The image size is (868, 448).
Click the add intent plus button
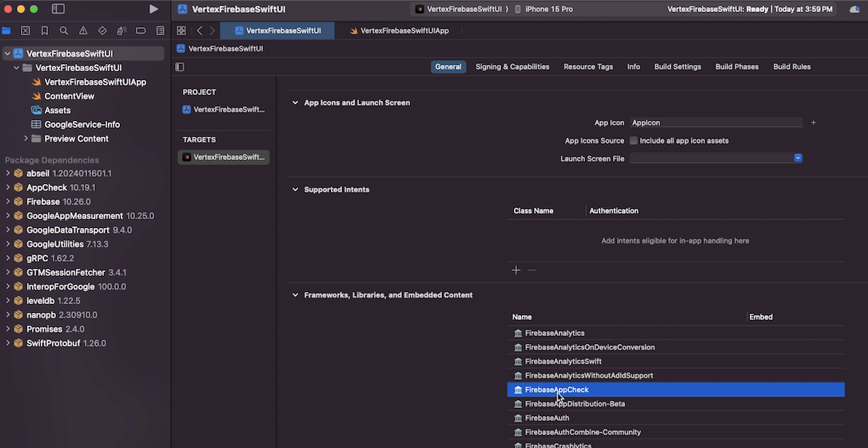pos(516,270)
